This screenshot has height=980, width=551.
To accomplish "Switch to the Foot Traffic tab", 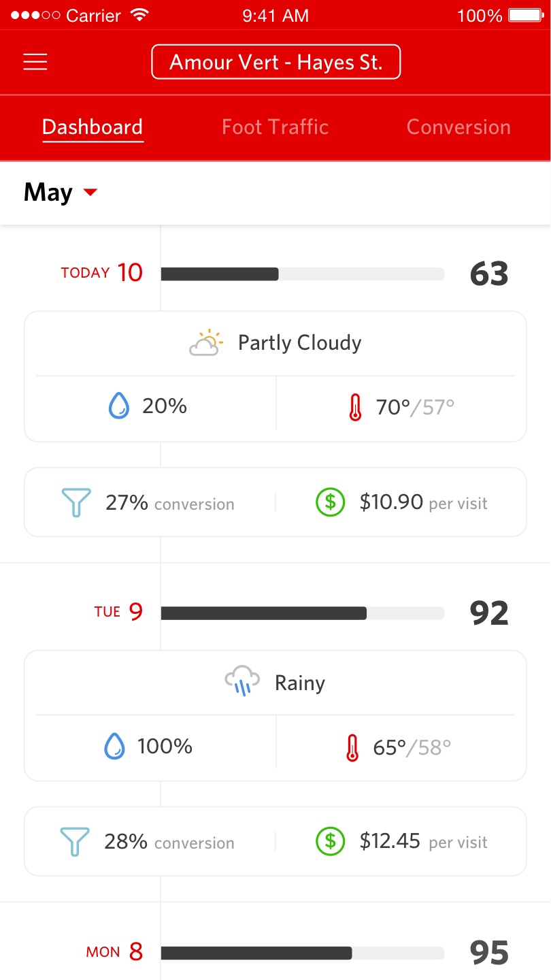I will pyautogui.click(x=275, y=127).
